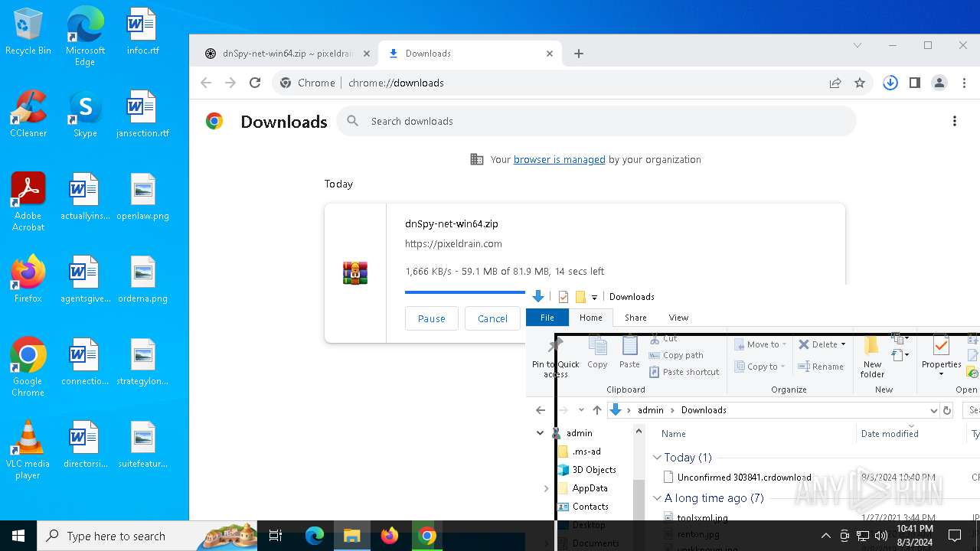The height and width of the screenshot is (551, 980).
Task: Show Chrome downloads bubble icon
Action: (890, 83)
